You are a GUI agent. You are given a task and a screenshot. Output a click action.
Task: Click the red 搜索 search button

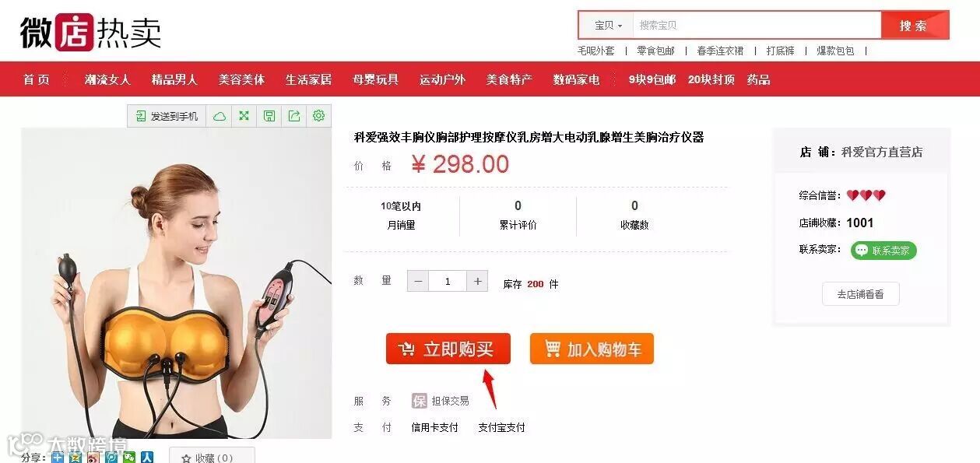tap(915, 25)
